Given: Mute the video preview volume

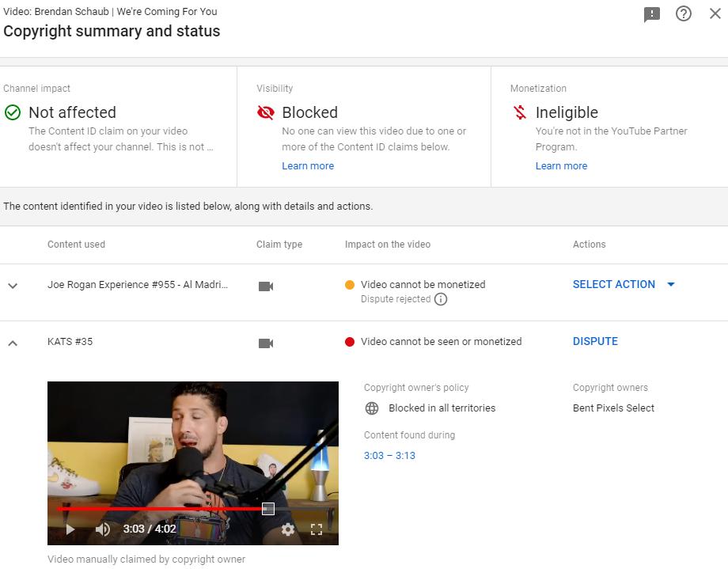Looking at the screenshot, I should [103, 529].
